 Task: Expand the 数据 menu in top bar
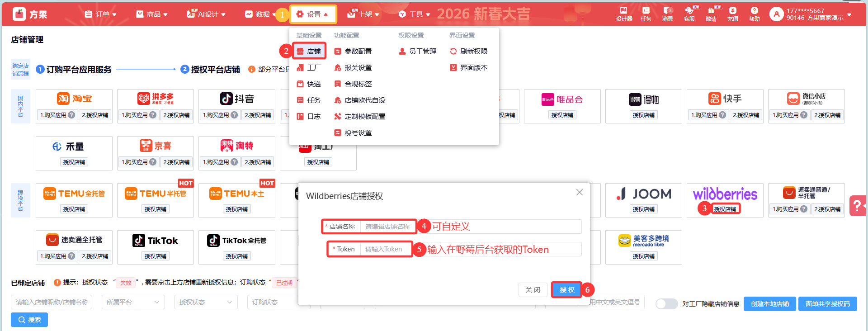tap(260, 14)
